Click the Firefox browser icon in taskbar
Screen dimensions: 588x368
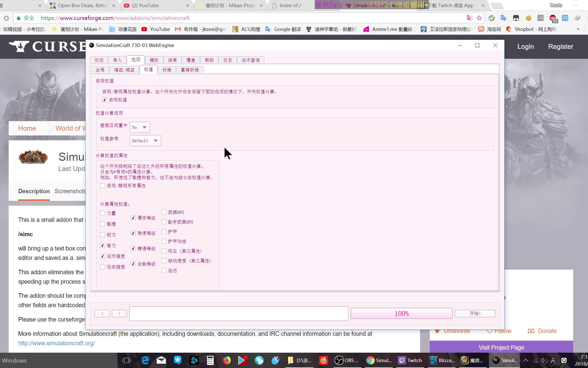click(226, 360)
